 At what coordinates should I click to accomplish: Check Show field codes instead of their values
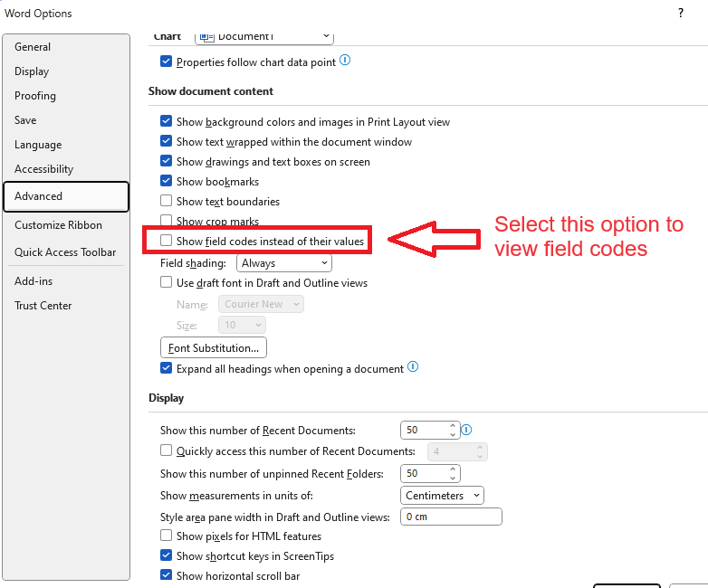[167, 241]
